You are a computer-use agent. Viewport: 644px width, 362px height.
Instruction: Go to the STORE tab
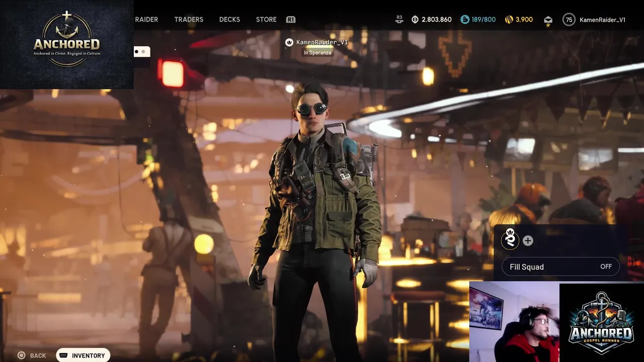(x=266, y=20)
